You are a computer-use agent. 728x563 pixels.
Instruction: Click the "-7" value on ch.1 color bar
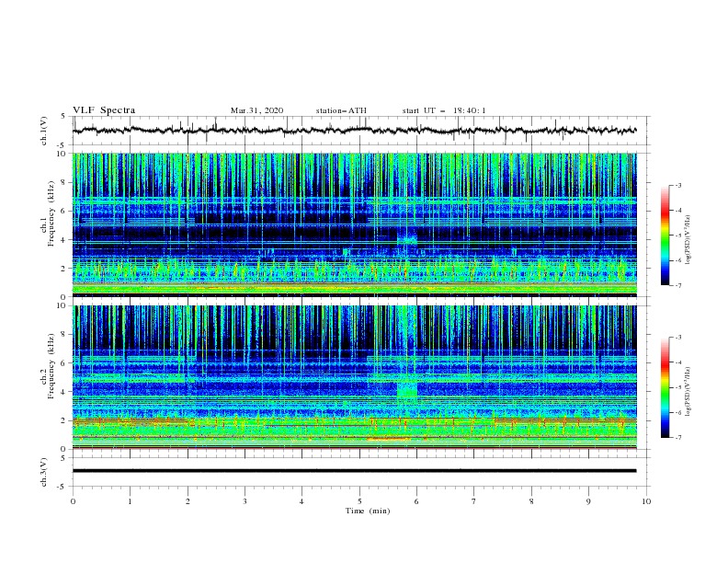tap(677, 285)
